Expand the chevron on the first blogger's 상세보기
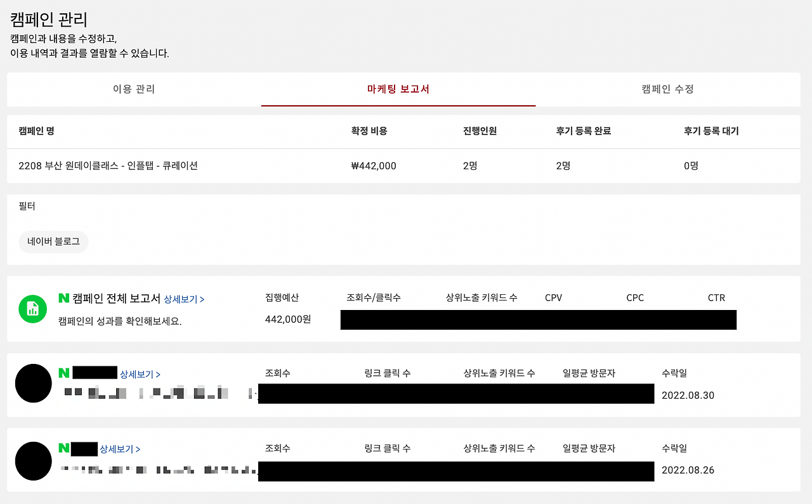 coord(158,373)
